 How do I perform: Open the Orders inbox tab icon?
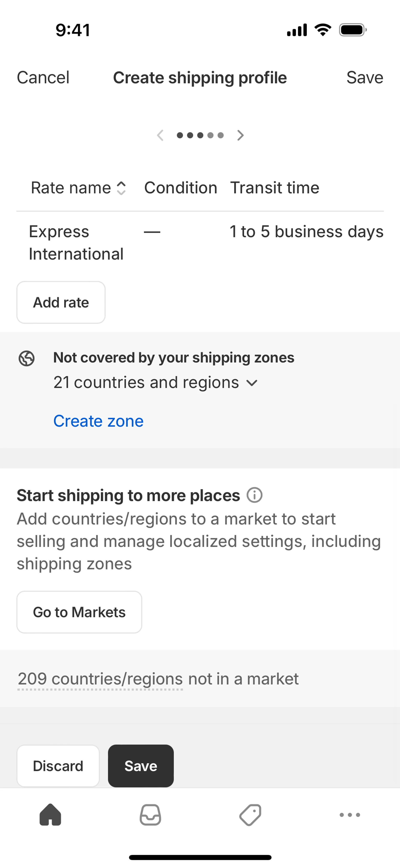pyautogui.click(x=150, y=815)
